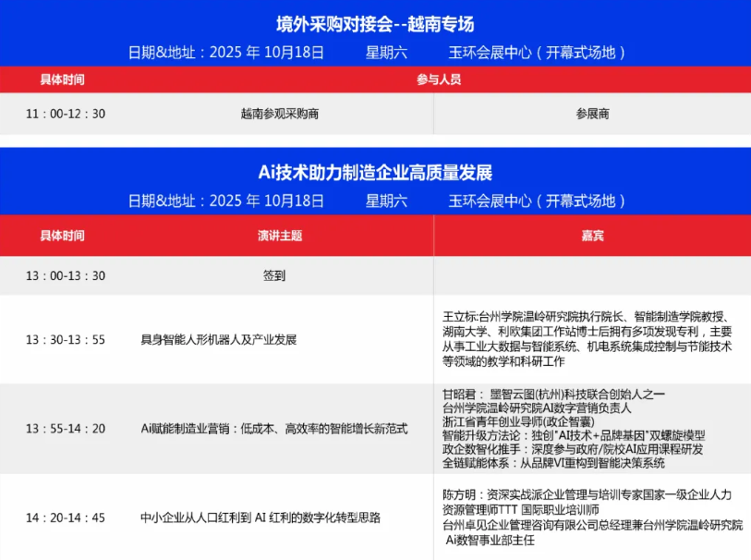Select the 14:20-14:45 time slot

point(66,517)
